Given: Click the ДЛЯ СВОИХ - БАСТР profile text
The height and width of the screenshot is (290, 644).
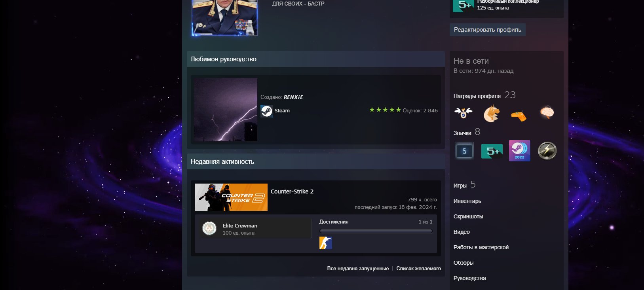Looking at the screenshot, I should [298, 4].
